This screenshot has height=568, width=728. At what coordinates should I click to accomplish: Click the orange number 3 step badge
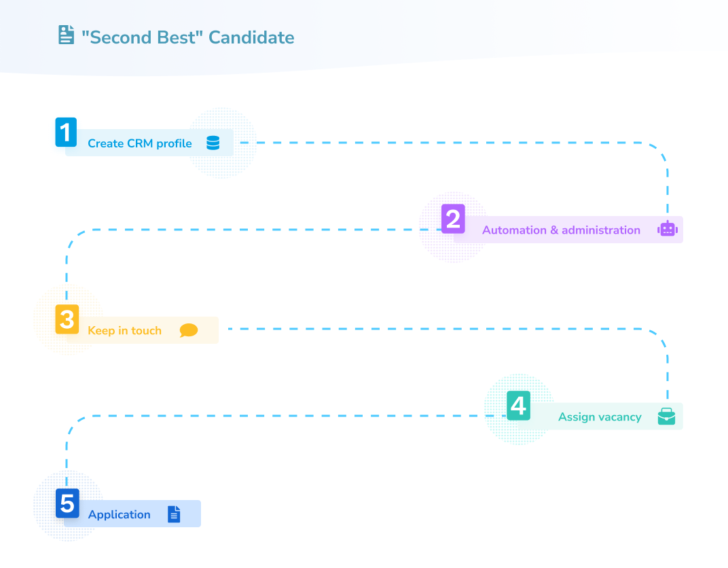(x=67, y=319)
